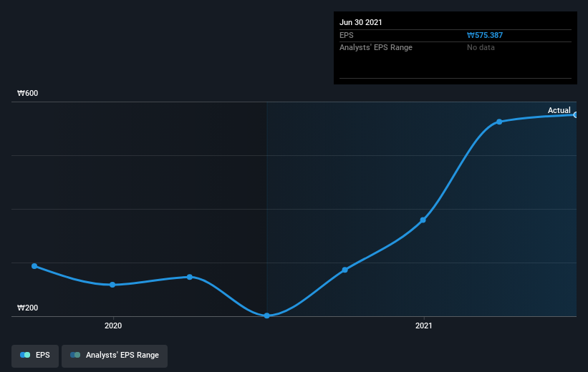The height and width of the screenshot is (372, 588).
Task: Click the ₩575.387 EPS value in tooltip
Action: click(x=484, y=35)
